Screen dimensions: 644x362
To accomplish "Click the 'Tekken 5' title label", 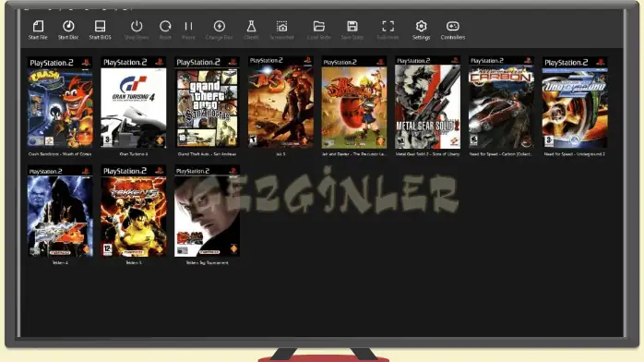I will coord(134,262).
